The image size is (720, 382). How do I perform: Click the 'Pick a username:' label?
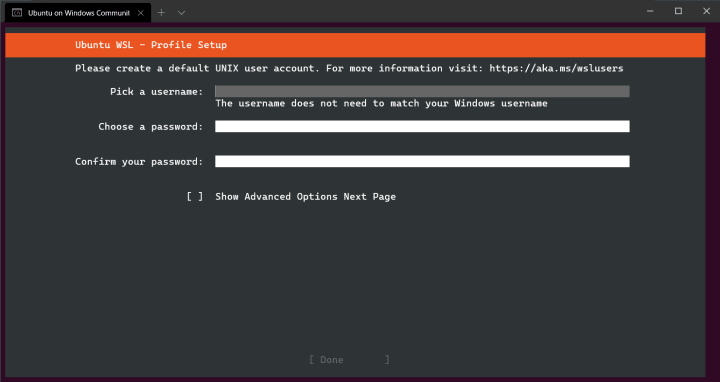pos(157,92)
